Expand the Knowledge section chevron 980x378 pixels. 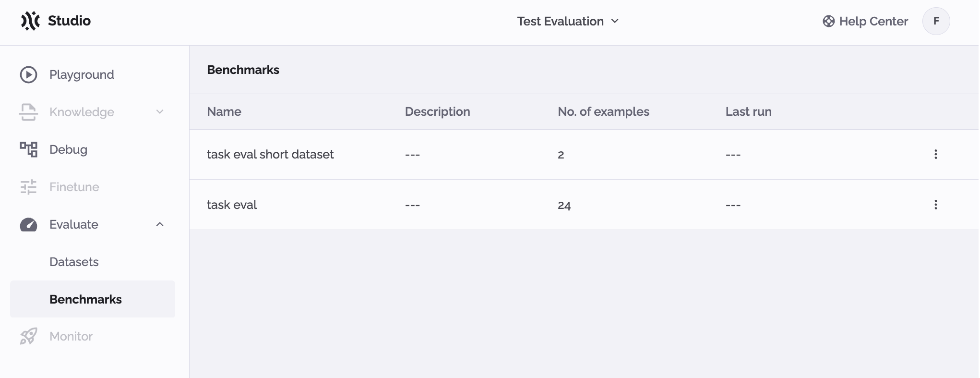click(160, 112)
